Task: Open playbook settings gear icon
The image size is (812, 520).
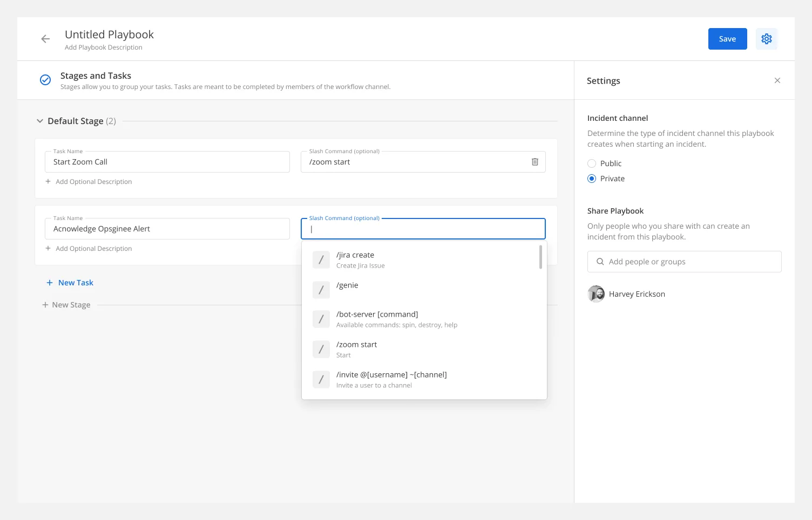Action: (x=766, y=39)
